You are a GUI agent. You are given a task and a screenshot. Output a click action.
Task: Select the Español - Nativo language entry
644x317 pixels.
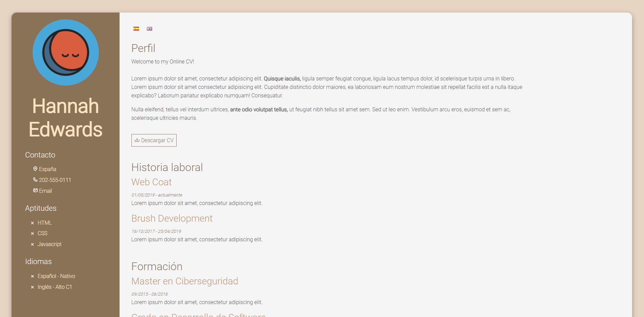pyautogui.click(x=56, y=276)
